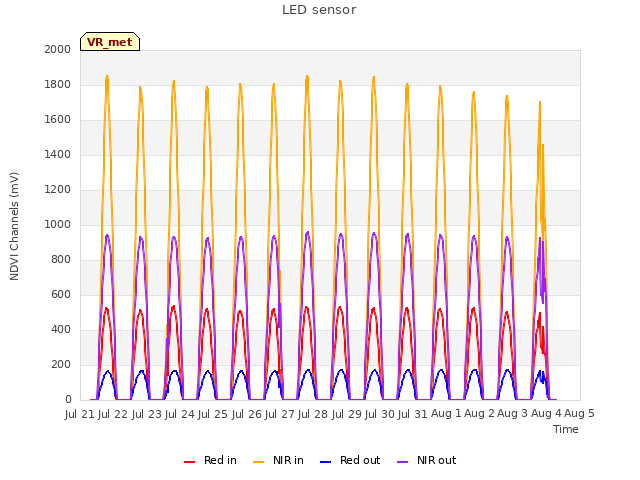
Task: Click the Jul 27 x-axis label
Action: tap(280, 414)
